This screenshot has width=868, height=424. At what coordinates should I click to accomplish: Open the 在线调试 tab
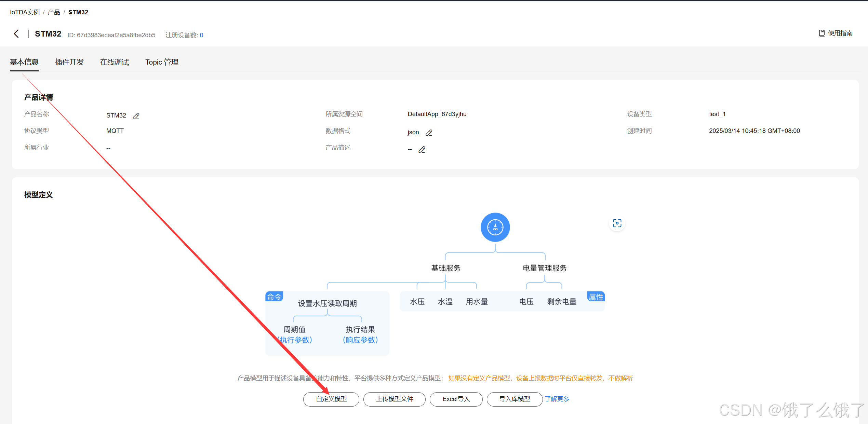click(x=115, y=62)
